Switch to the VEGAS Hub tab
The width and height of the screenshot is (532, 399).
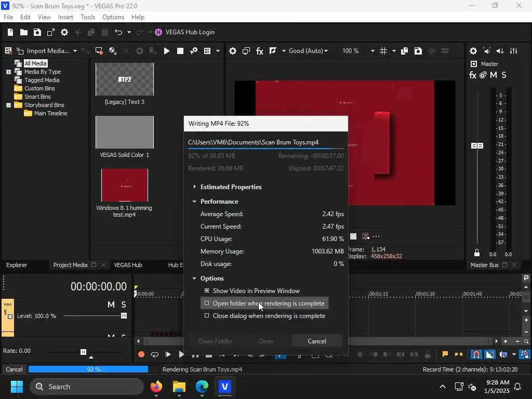point(128,265)
